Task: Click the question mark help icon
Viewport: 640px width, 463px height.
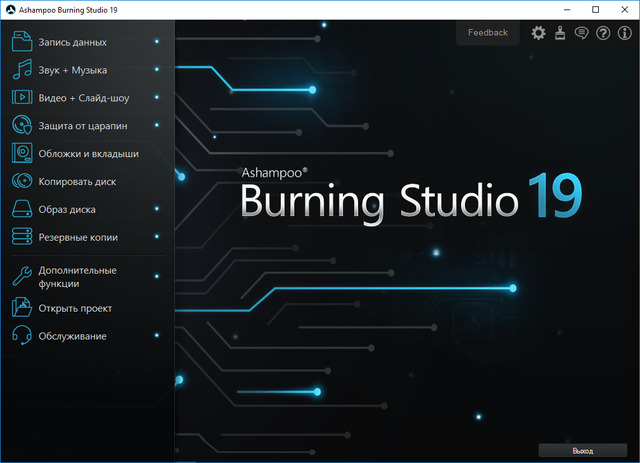Action: (x=602, y=33)
